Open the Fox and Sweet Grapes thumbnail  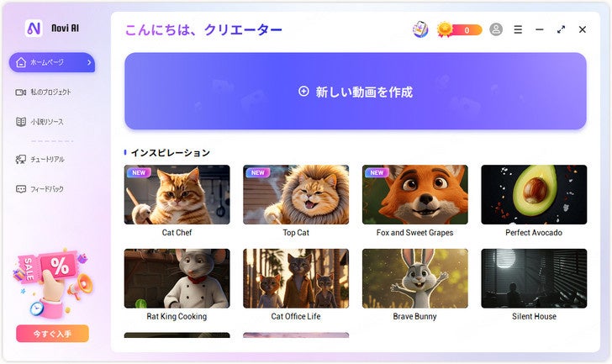pos(415,194)
